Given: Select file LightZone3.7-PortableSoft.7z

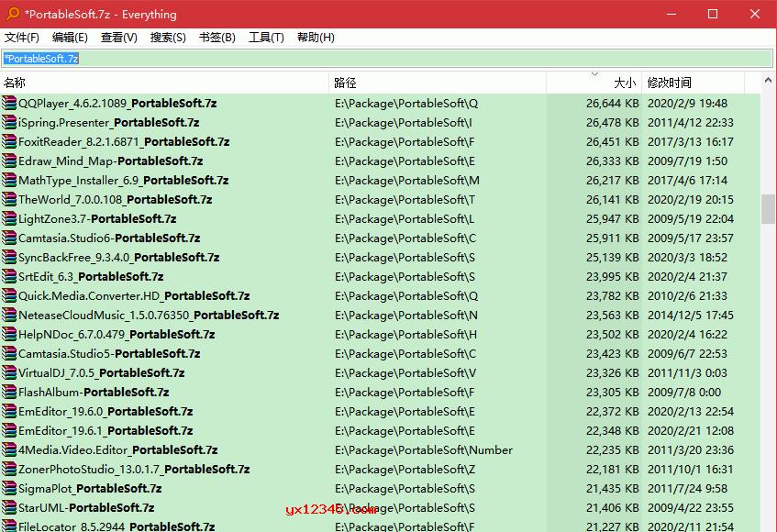Looking at the screenshot, I should pyautogui.click(x=97, y=218).
